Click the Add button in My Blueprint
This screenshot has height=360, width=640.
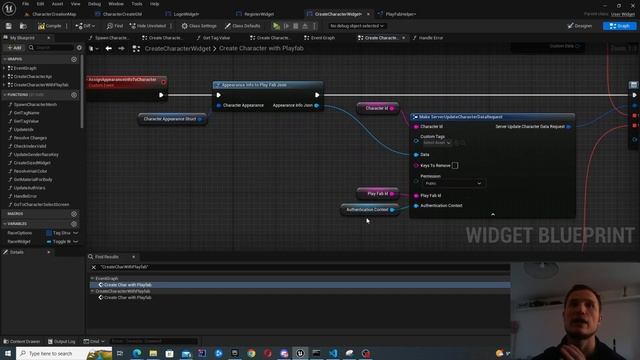(14, 48)
